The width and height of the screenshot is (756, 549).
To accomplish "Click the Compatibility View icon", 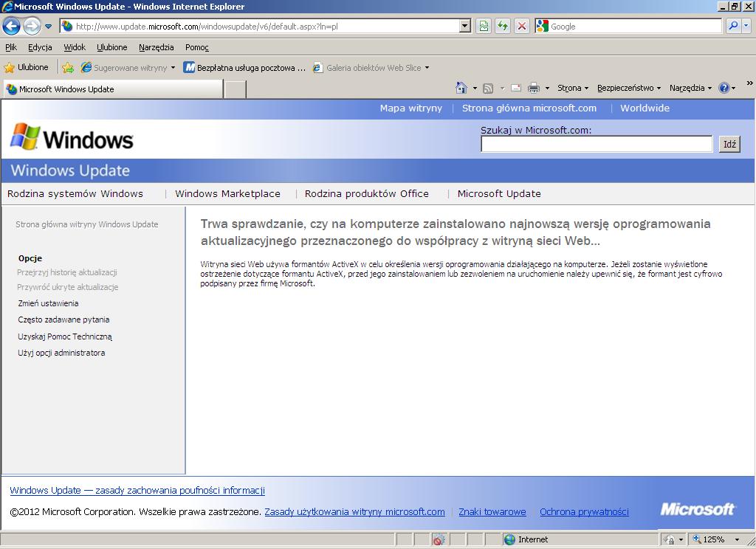I will click(484, 26).
